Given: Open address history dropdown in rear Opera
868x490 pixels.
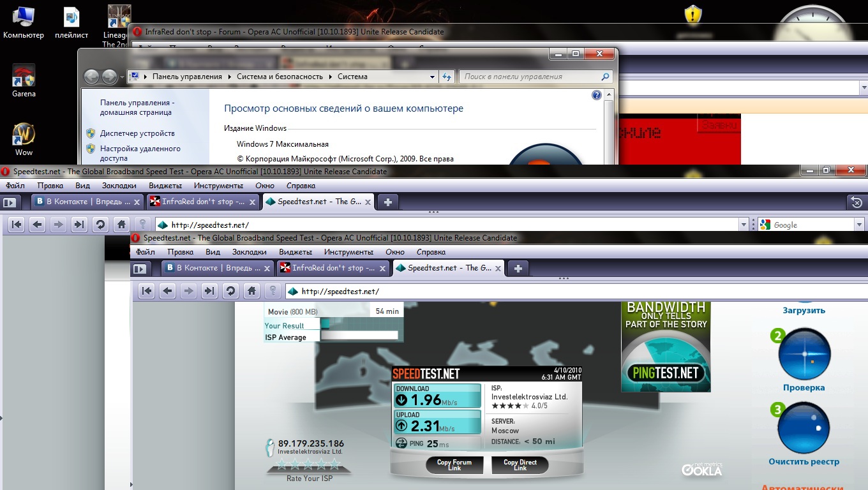Looking at the screenshot, I should pyautogui.click(x=743, y=225).
